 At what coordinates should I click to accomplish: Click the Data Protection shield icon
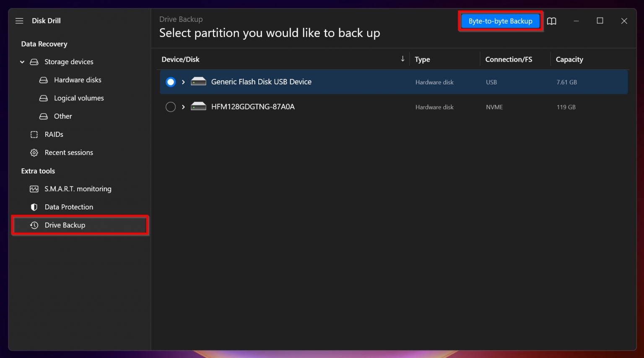point(34,207)
